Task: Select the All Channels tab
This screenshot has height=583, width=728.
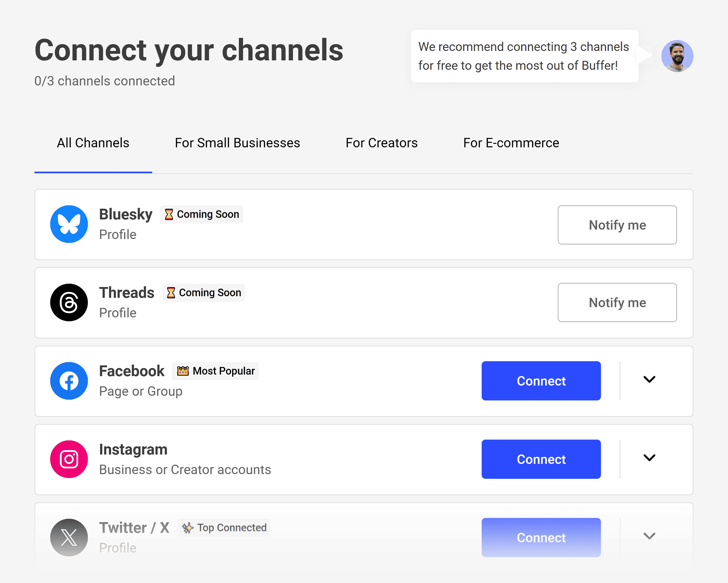Action: [x=93, y=143]
